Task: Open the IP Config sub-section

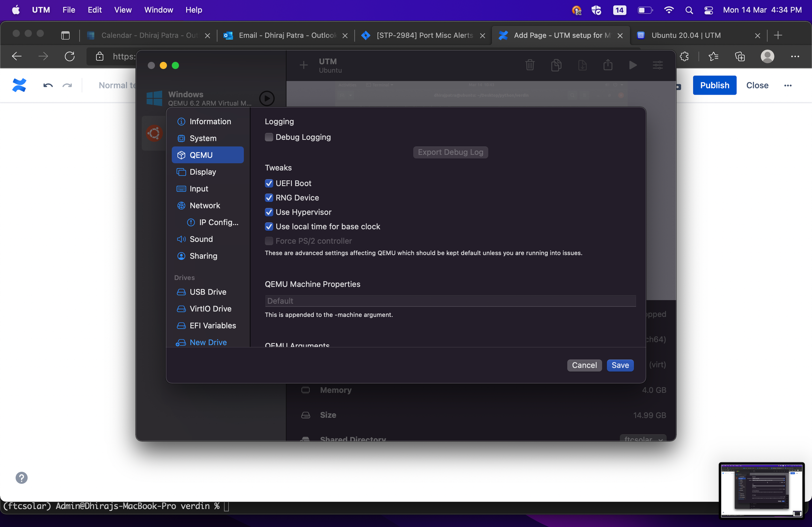Action: tap(213, 222)
